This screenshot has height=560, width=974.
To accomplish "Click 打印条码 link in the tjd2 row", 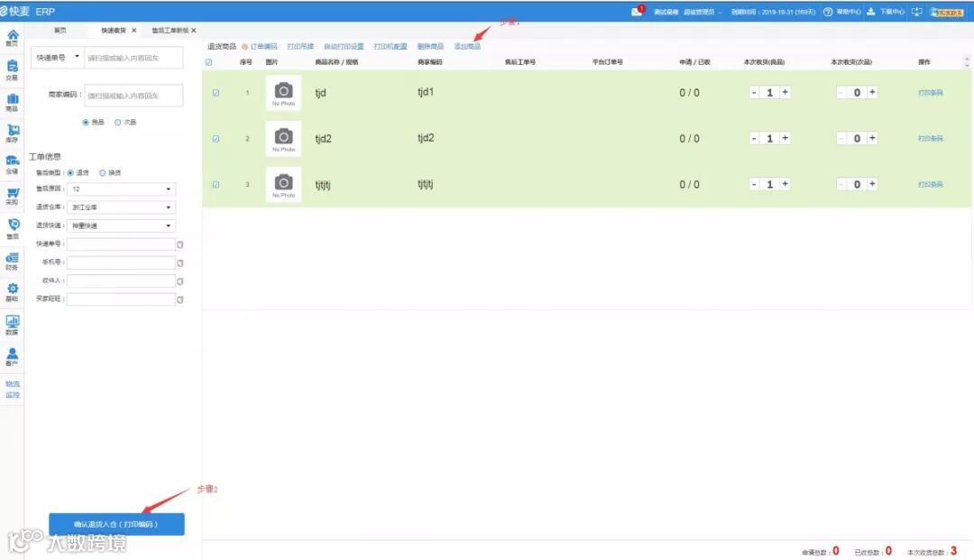I will click(x=931, y=139).
